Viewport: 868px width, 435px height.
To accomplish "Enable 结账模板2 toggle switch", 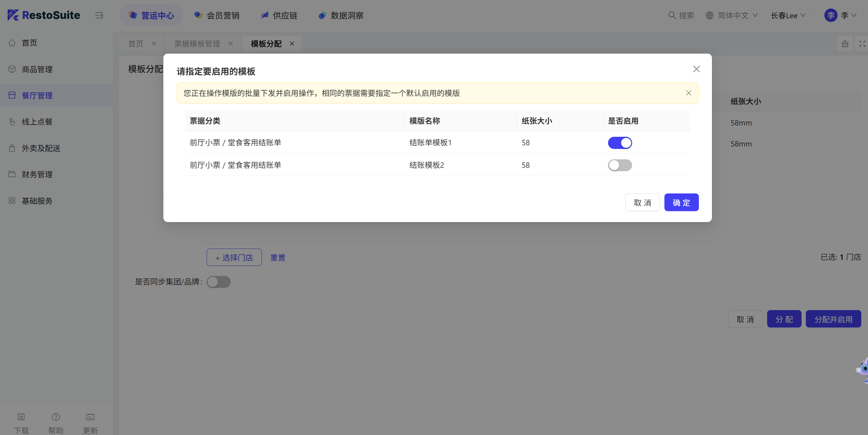I will (x=620, y=165).
